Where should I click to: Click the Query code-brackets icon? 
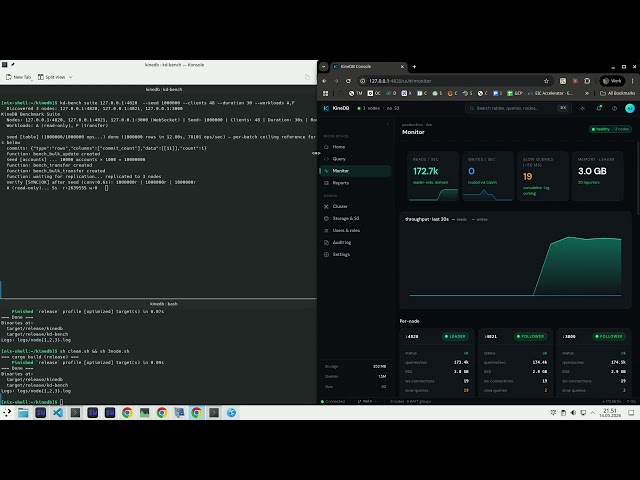(x=326, y=159)
